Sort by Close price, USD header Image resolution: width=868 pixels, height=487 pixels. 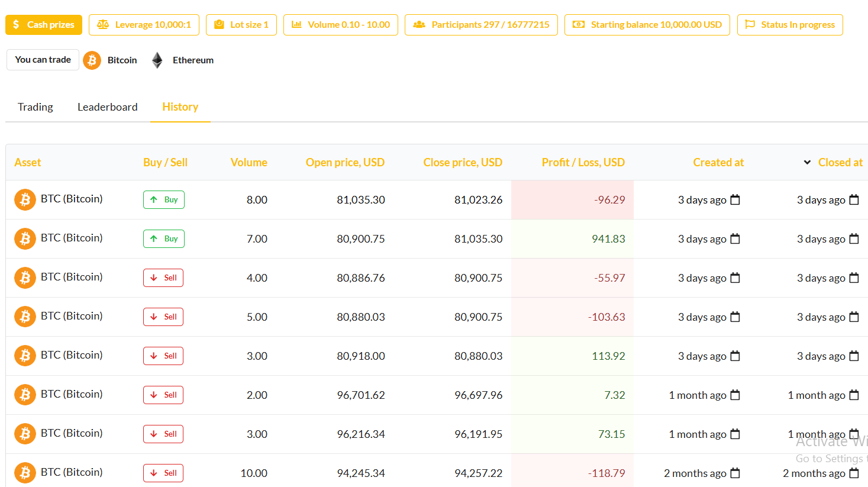point(463,162)
